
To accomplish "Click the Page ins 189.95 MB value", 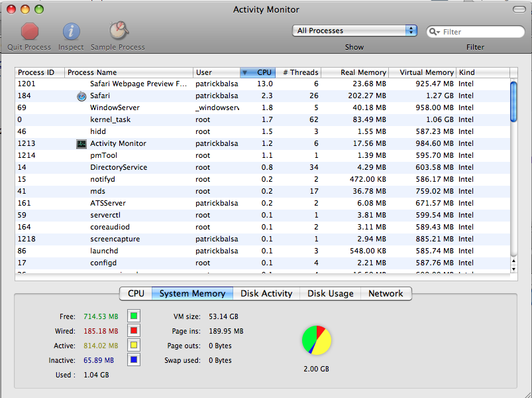I will (x=226, y=331).
